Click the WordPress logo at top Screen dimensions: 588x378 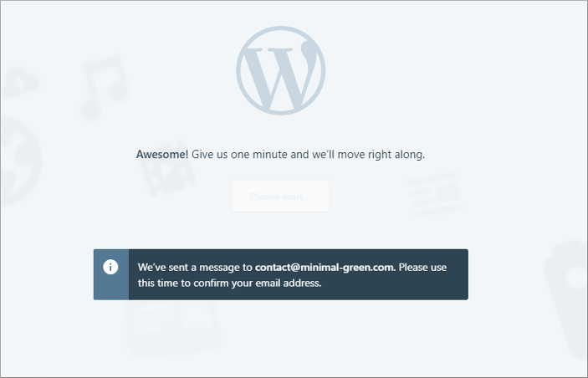(x=280, y=70)
